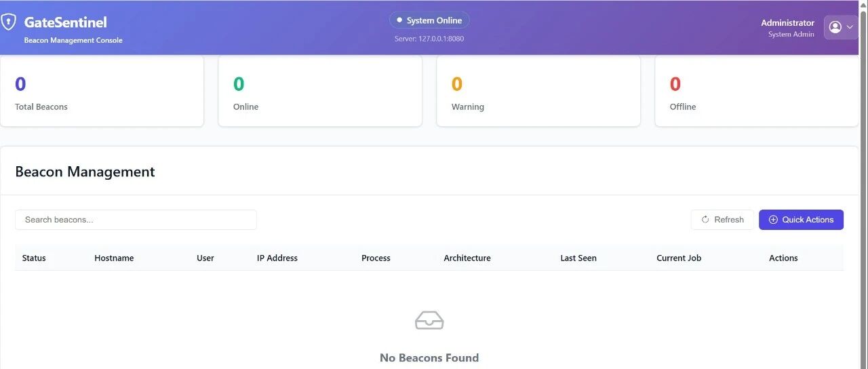Click the empty inbox tray icon
Screen dimensions: 868x369
[429, 320]
